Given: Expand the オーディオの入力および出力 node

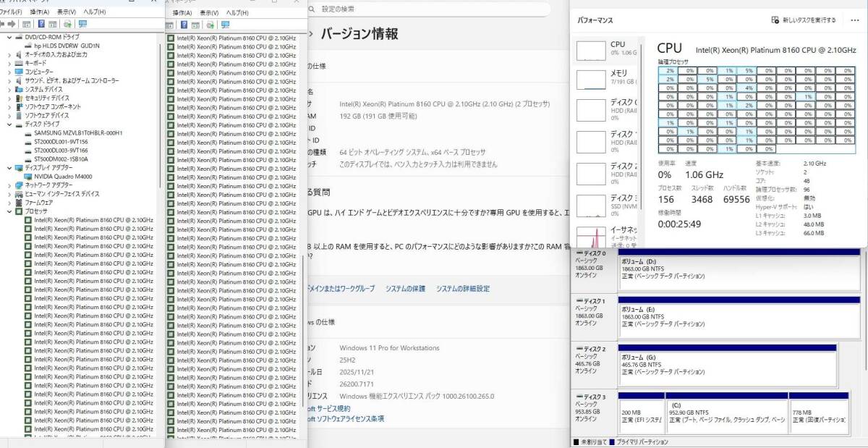Looking at the screenshot, I should tap(9, 54).
